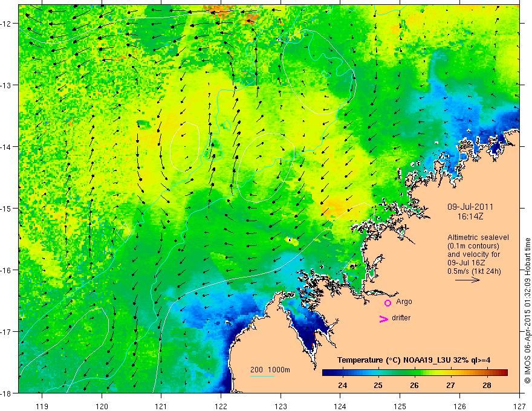
Task: Click latitude axis label -14
Action: pyautogui.click(x=6, y=146)
